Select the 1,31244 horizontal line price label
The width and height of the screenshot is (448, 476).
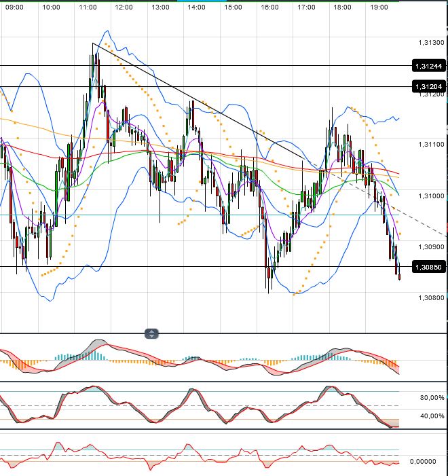click(x=428, y=66)
